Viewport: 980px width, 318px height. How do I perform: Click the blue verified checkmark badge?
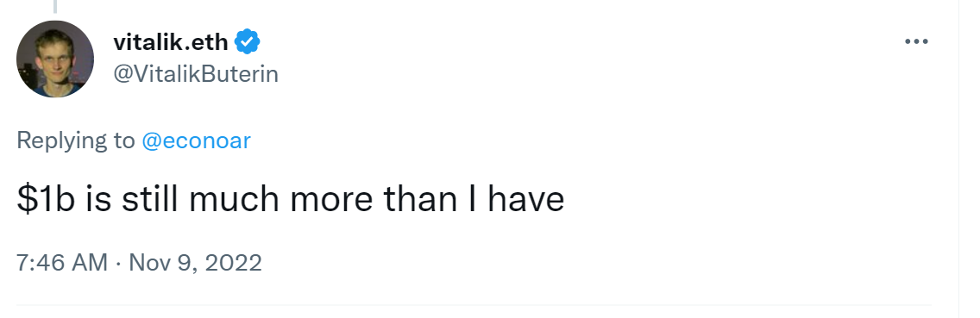(248, 42)
